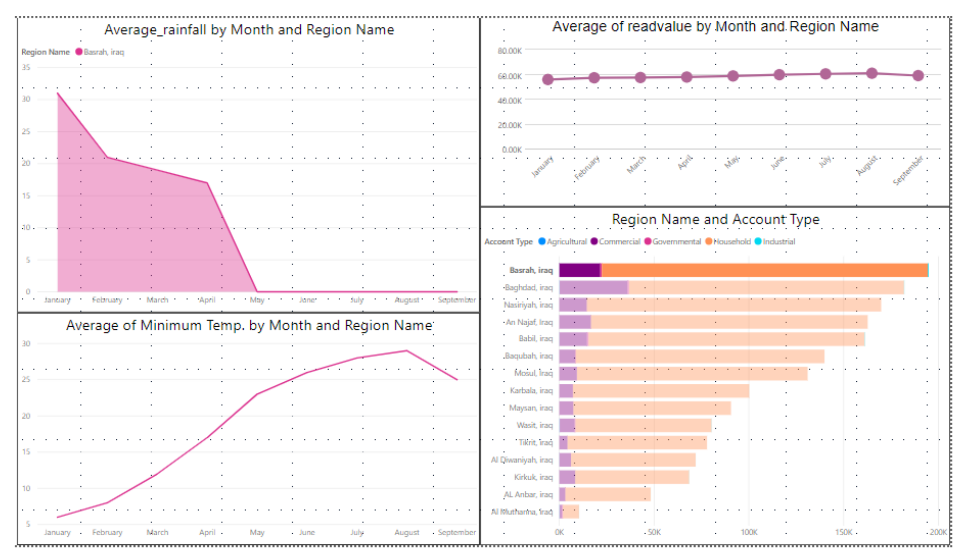Click the purple Commercial segment of Basrah bar
965x560 pixels.
579,270
